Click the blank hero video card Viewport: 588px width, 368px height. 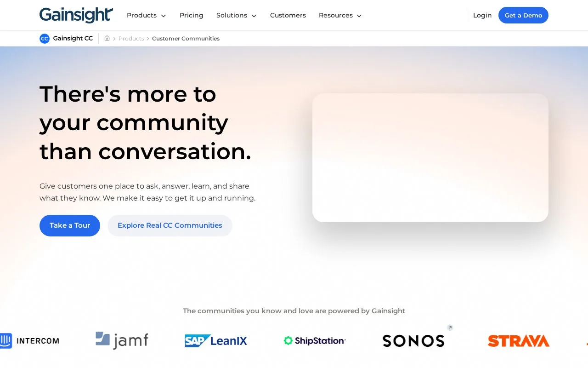click(430, 158)
